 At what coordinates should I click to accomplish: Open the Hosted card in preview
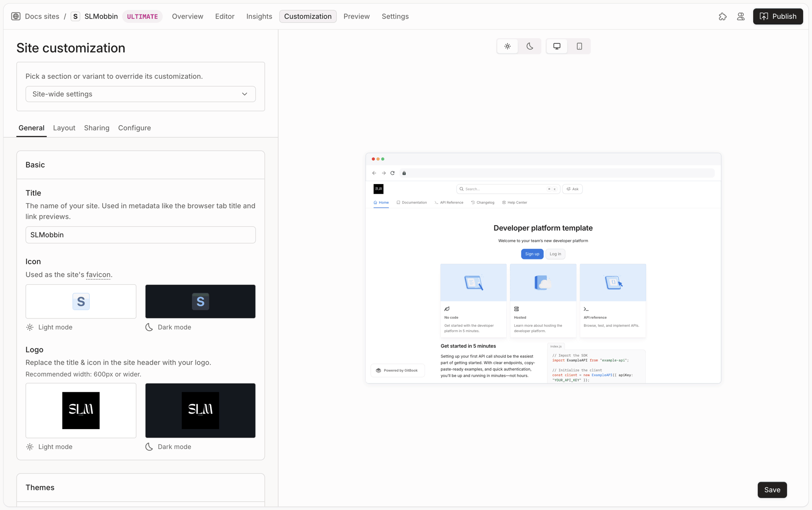click(x=543, y=300)
